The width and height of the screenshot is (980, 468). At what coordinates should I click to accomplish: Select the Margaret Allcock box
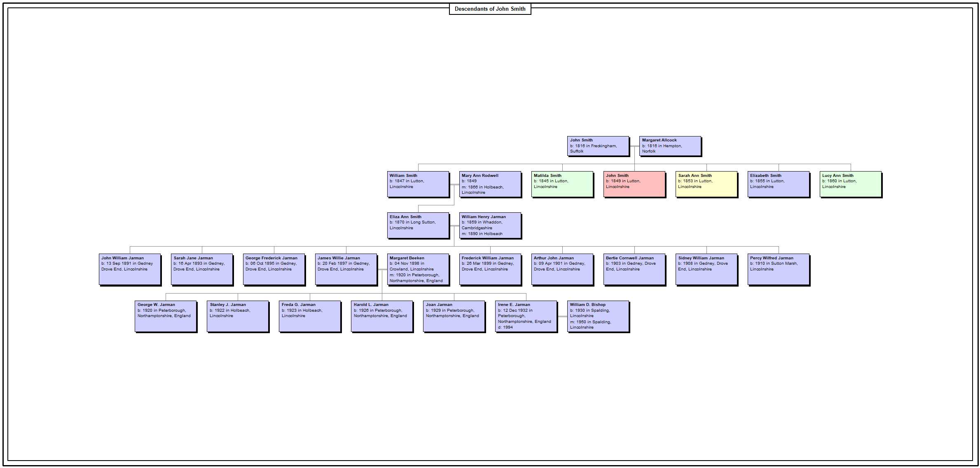tap(670, 146)
